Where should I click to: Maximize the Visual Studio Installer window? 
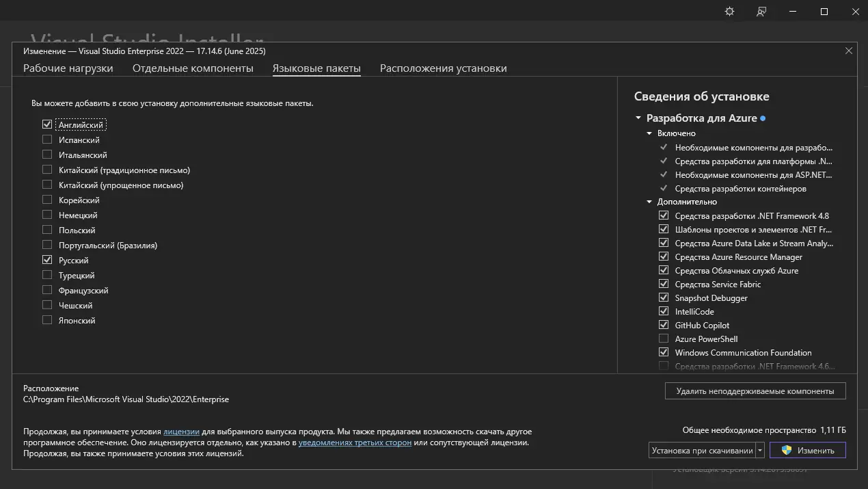(824, 12)
